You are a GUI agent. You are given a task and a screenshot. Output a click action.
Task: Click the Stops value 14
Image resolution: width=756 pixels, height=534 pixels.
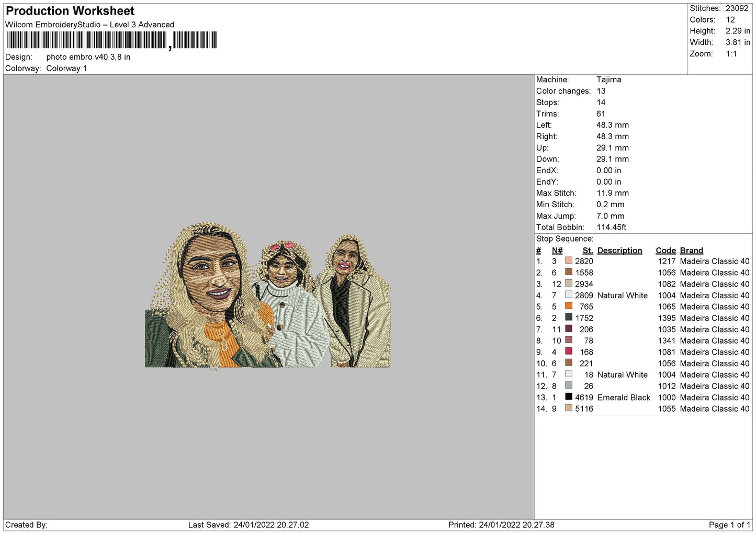coord(601,103)
